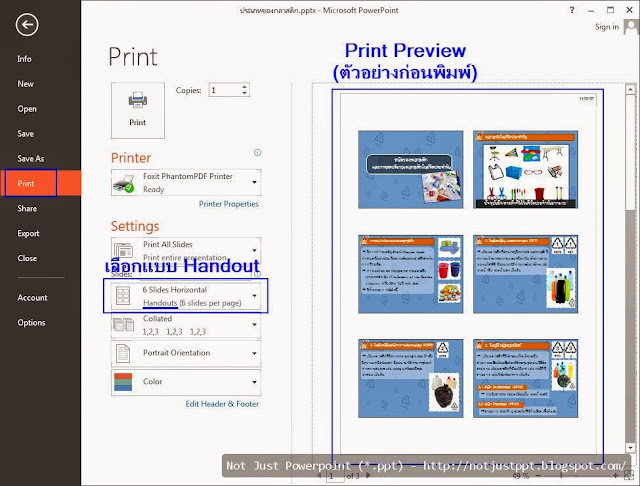Screen dimensions: 640x486
Task: Select the Print tab in the sidebar
Action: (40, 183)
